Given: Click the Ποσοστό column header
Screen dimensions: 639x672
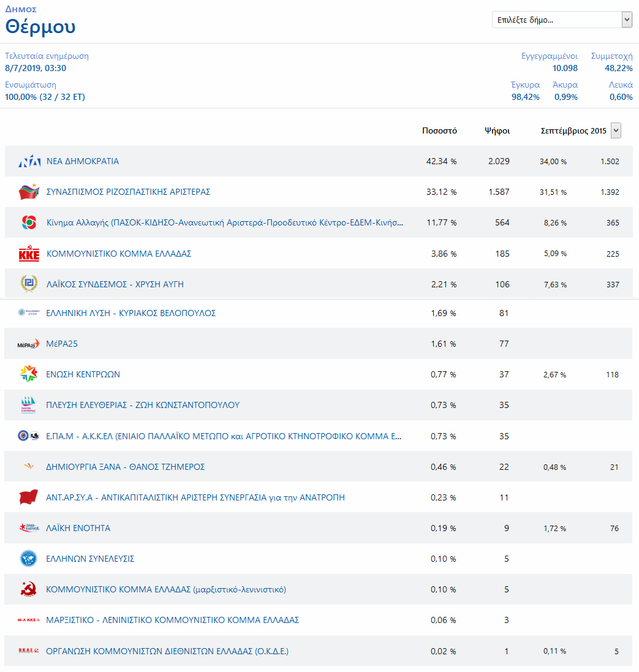Looking at the screenshot, I should tap(439, 130).
